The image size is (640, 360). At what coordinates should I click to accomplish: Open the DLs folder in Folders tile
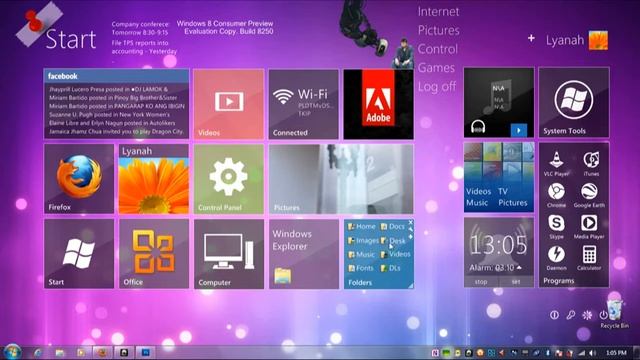click(x=391, y=268)
